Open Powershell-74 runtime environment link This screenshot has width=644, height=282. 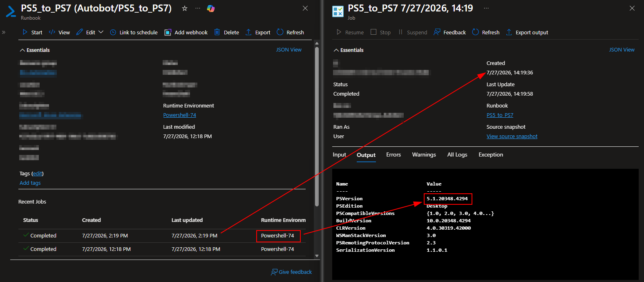[180, 115]
